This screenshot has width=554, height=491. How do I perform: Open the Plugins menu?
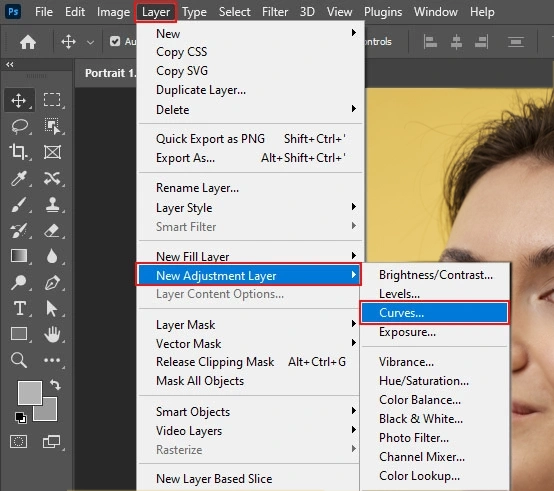point(383,12)
